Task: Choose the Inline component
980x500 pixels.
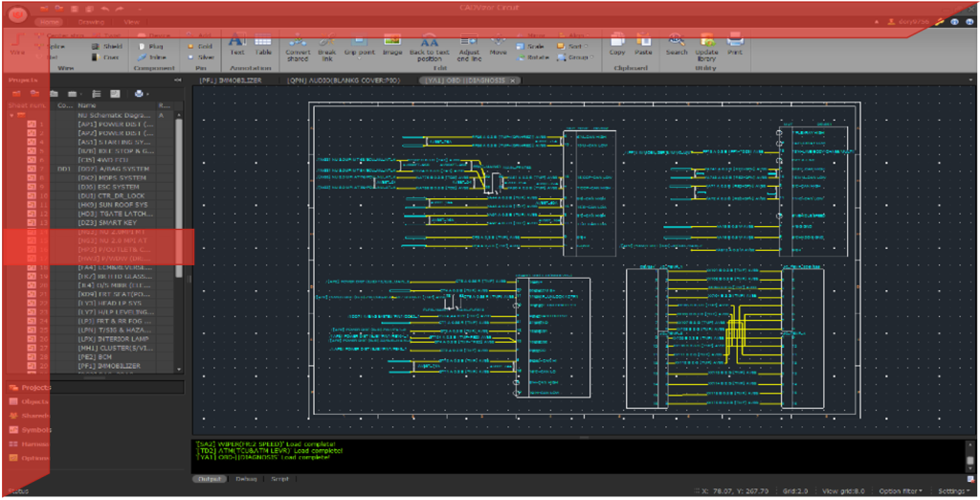Action: coord(152,57)
